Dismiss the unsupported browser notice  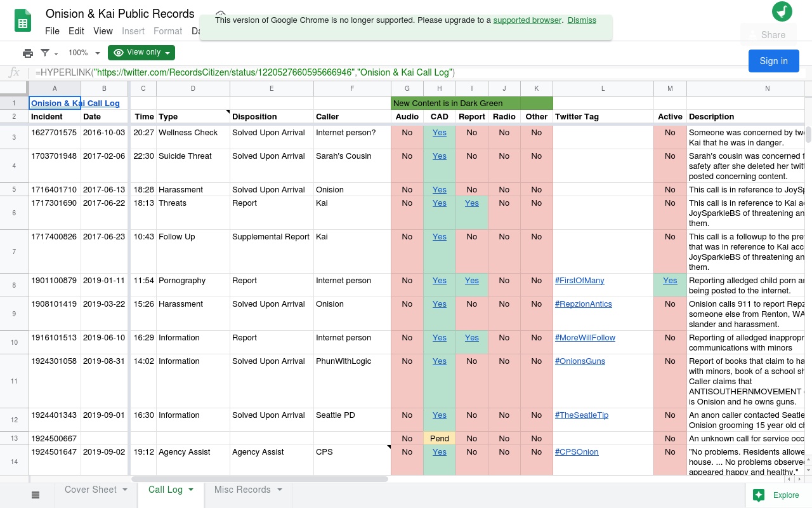(x=582, y=20)
